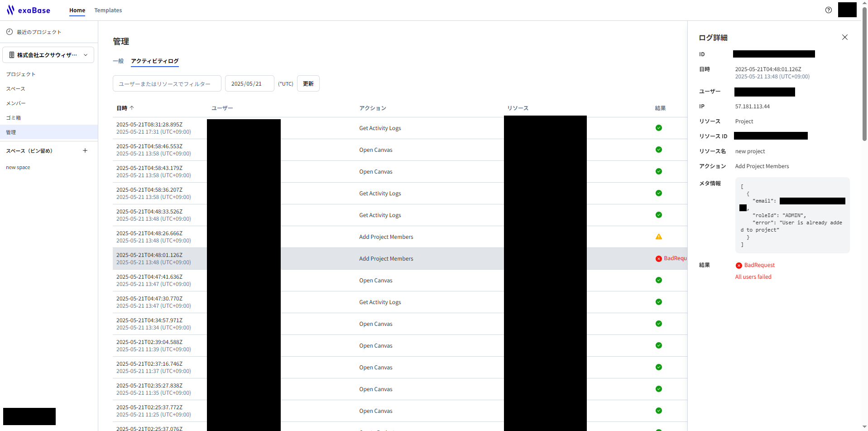This screenshot has height=431, width=868.
Task: Sort by date column arrow
Action: click(132, 108)
